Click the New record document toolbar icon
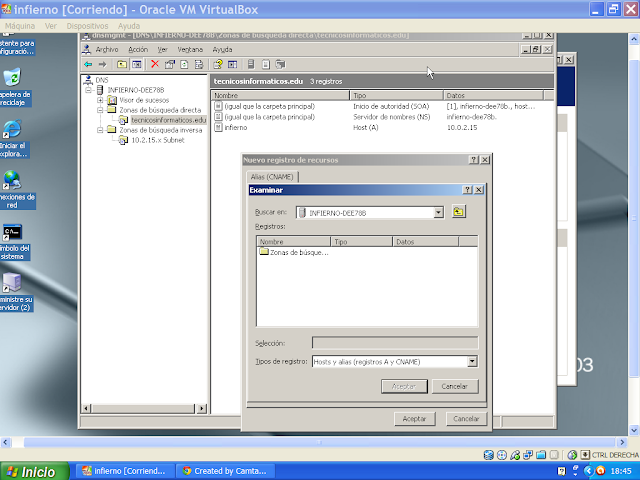The width and height of the screenshot is (640, 480). tap(266, 64)
